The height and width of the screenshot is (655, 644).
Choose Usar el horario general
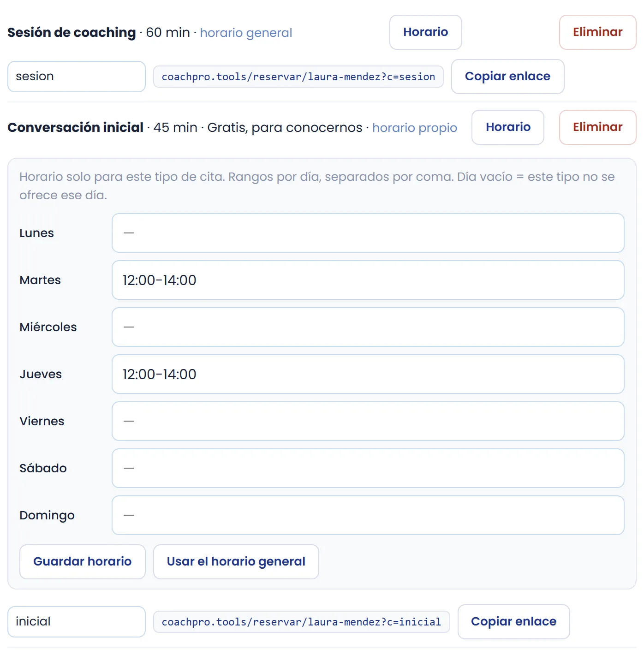(236, 562)
